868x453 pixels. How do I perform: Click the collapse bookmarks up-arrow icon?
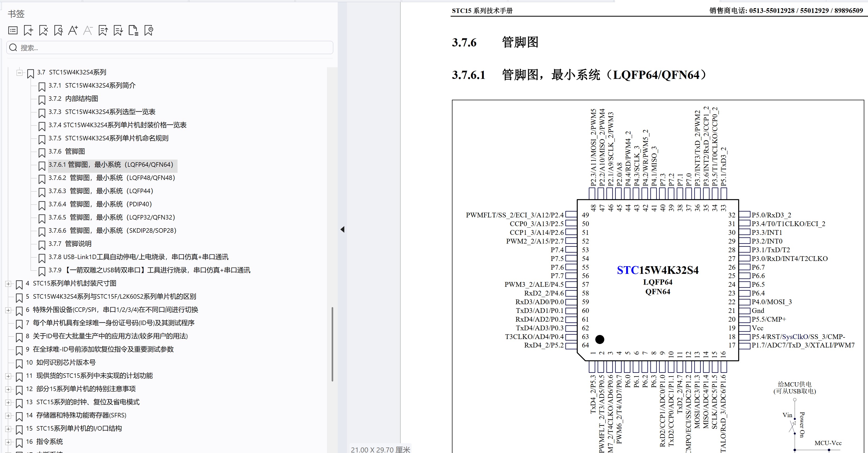pyautogui.click(x=103, y=31)
